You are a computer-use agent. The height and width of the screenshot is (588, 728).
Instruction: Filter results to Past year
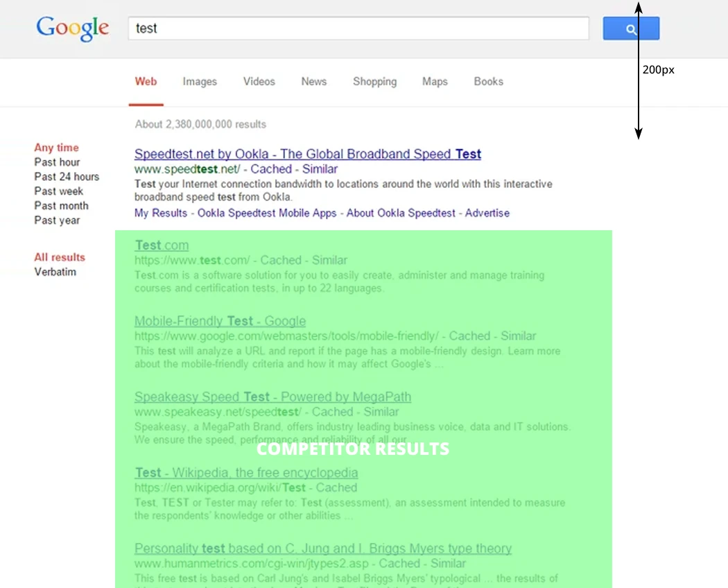pos(57,220)
